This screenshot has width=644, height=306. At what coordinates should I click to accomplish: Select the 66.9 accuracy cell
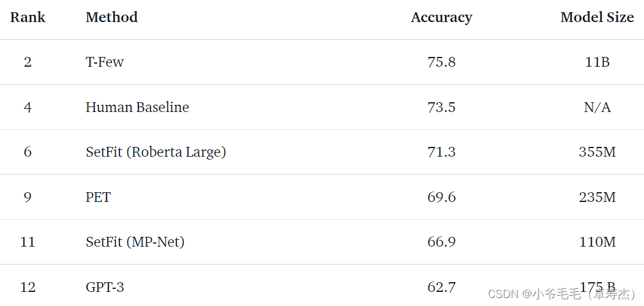[x=441, y=242]
